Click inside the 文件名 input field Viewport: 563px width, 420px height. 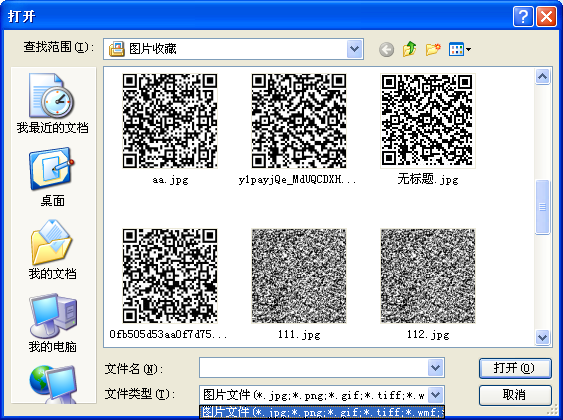[314, 367]
